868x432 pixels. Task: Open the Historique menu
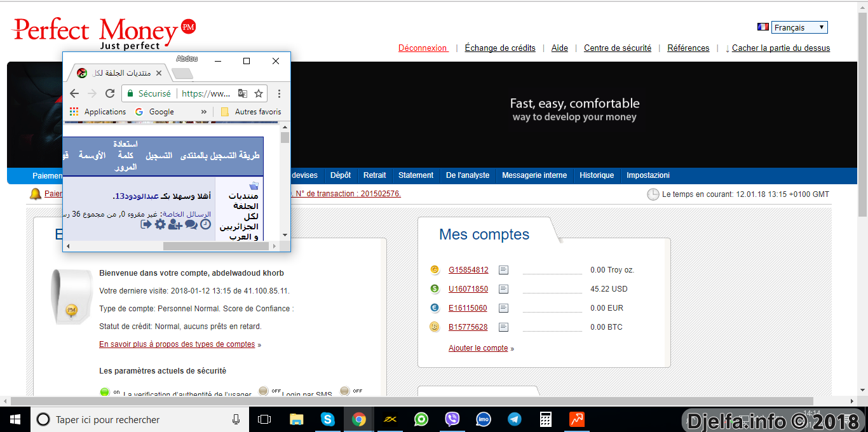click(x=597, y=175)
